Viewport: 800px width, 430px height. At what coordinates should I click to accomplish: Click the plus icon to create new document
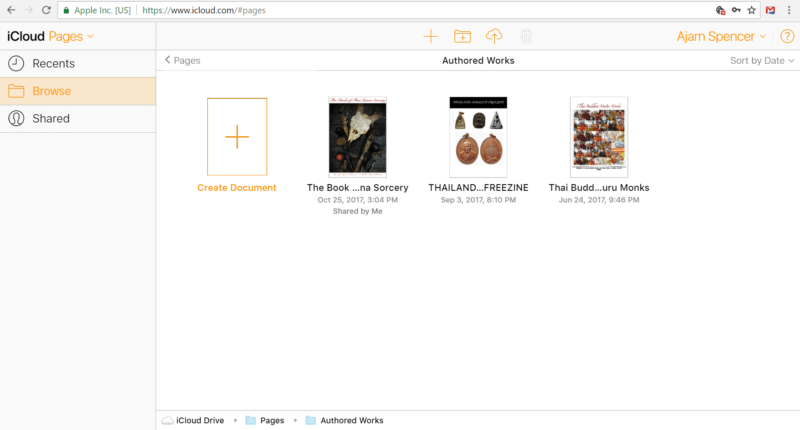point(431,36)
